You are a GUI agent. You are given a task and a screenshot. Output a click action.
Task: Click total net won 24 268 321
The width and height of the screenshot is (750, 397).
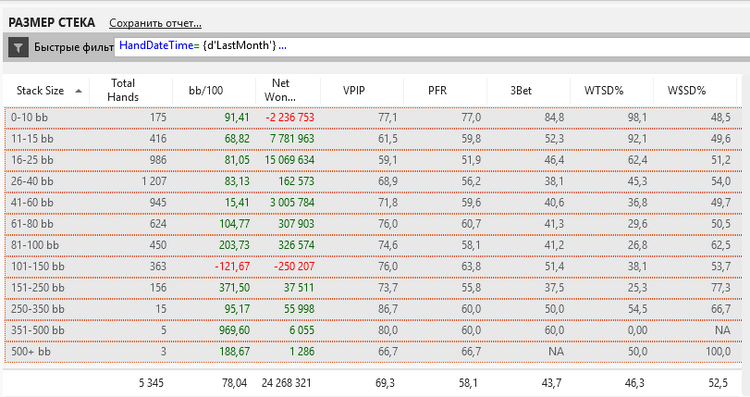coord(287,383)
